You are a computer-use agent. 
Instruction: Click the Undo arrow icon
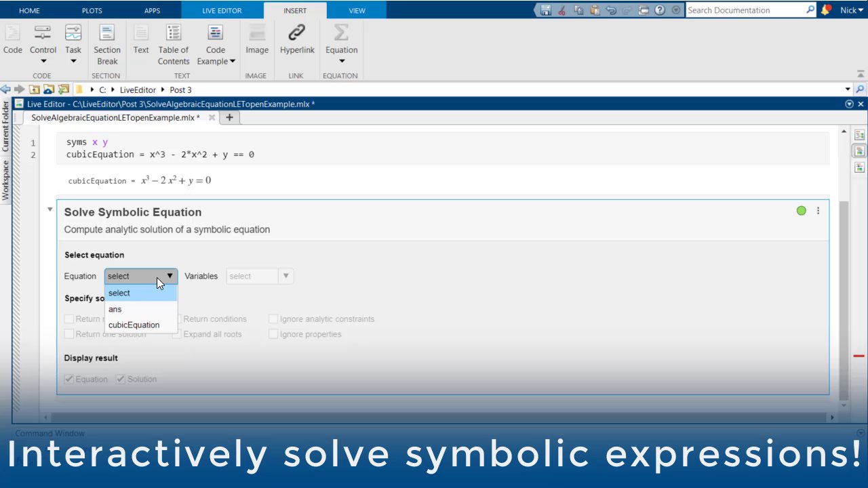click(610, 9)
